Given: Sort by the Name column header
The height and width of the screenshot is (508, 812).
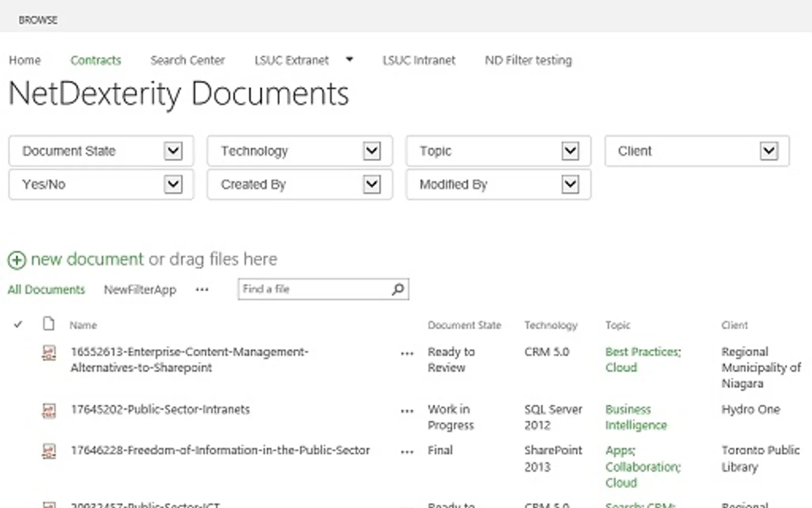Looking at the screenshot, I should pyautogui.click(x=83, y=325).
